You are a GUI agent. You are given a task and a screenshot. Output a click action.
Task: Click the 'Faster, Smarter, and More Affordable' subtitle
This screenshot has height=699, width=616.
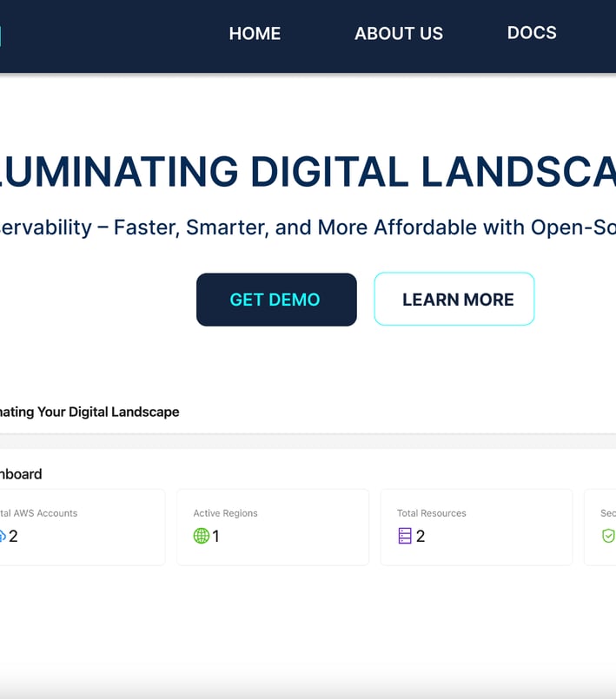tap(296, 228)
